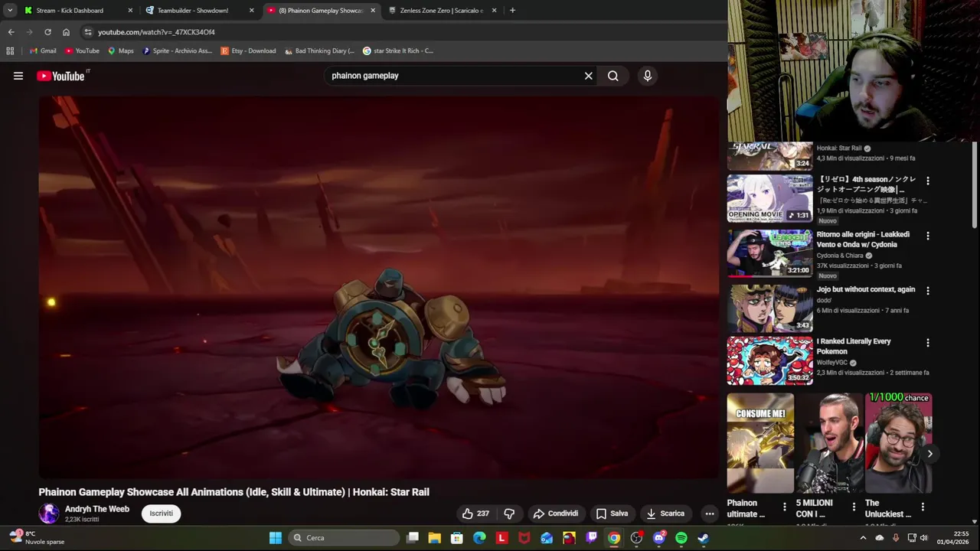Open Re:Zero 4th season opening thumbnail
The height and width of the screenshot is (551, 980).
[769, 198]
